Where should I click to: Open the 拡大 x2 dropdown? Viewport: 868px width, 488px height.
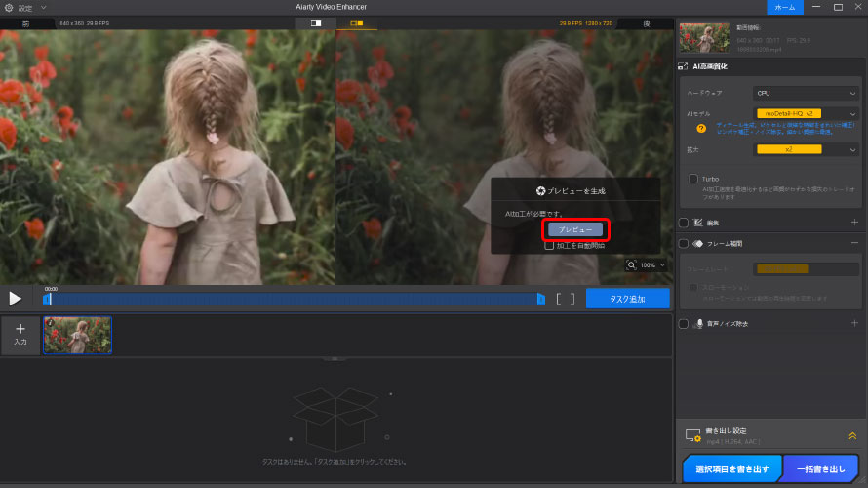[806, 149]
